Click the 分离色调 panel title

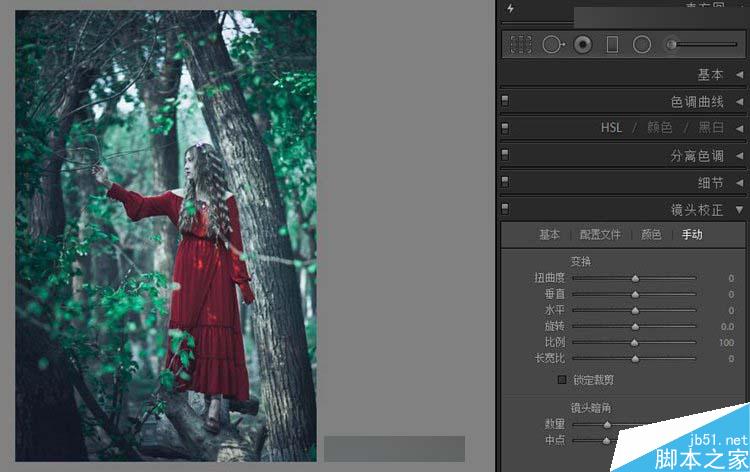(x=697, y=155)
